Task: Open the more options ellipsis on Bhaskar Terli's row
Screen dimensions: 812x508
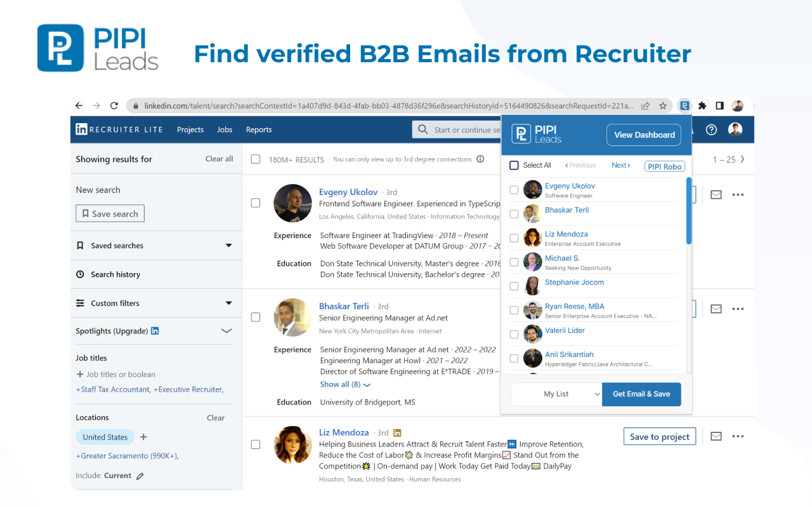Action: pyautogui.click(x=738, y=309)
